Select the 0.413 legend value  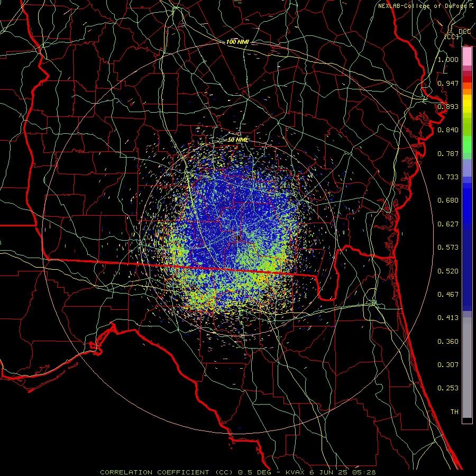pyautogui.click(x=448, y=318)
